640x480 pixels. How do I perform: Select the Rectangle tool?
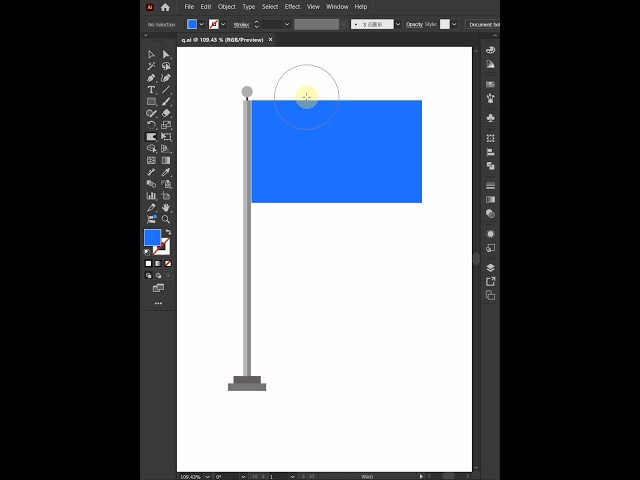(151, 101)
